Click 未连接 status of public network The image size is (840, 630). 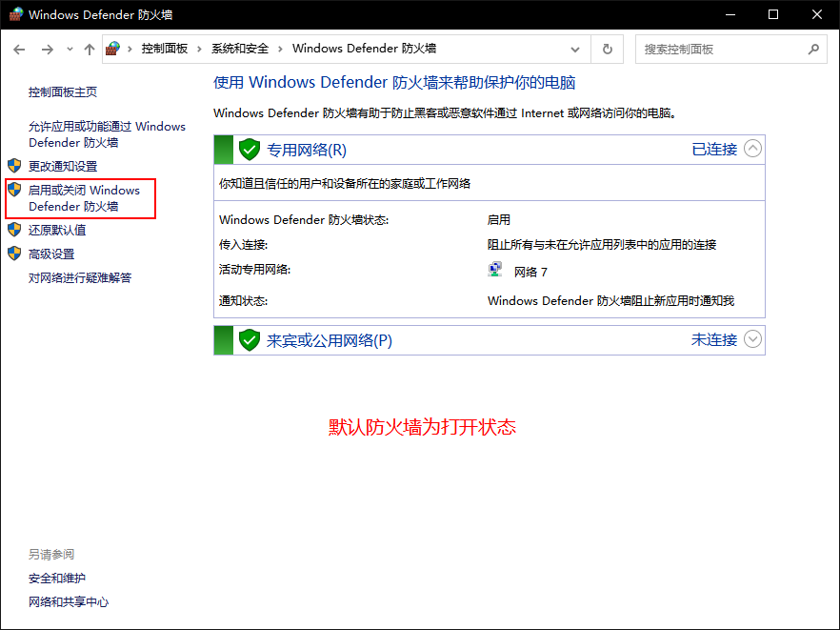tap(714, 340)
